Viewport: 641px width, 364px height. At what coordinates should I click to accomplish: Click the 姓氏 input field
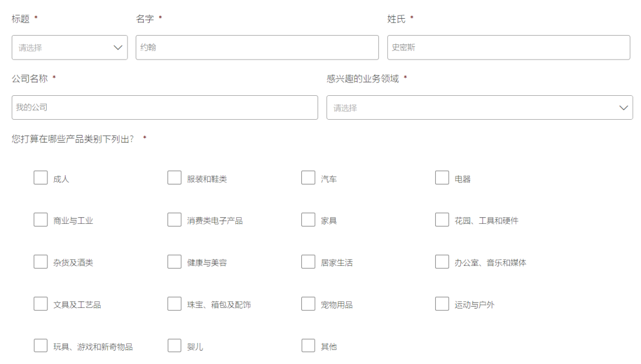(508, 47)
